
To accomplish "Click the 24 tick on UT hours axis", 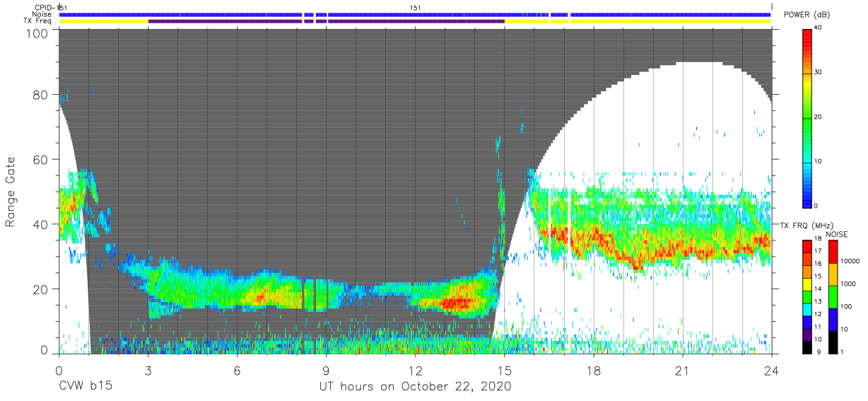I will point(771,370).
